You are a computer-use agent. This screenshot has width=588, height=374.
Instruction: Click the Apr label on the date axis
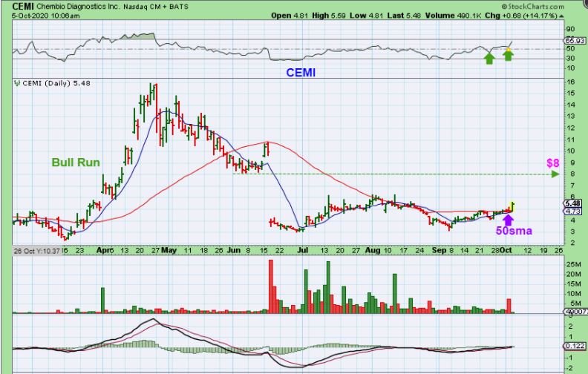pos(102,250)
